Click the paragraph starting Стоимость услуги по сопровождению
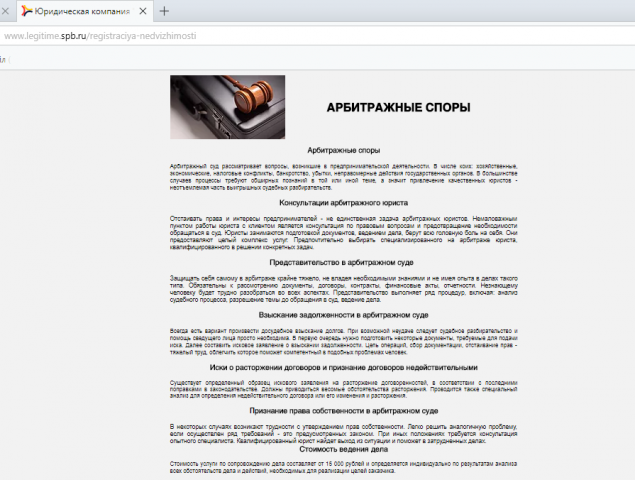 pos(343,467)
